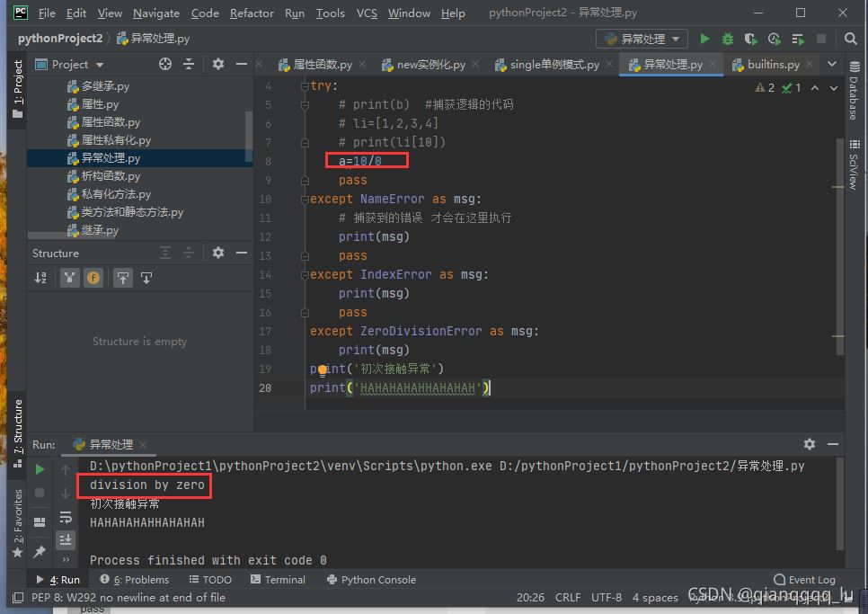Pin the Run tab with pin icon
The image size is (868, 614).
click(40, 551)
